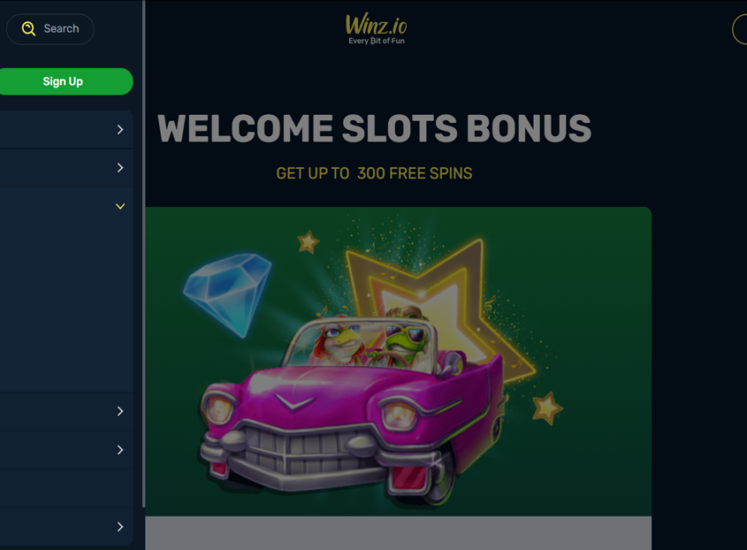Click the bottom-most sidebar right chevron
The height and width of the screenshot is (550, 747).
pos(120,527)
